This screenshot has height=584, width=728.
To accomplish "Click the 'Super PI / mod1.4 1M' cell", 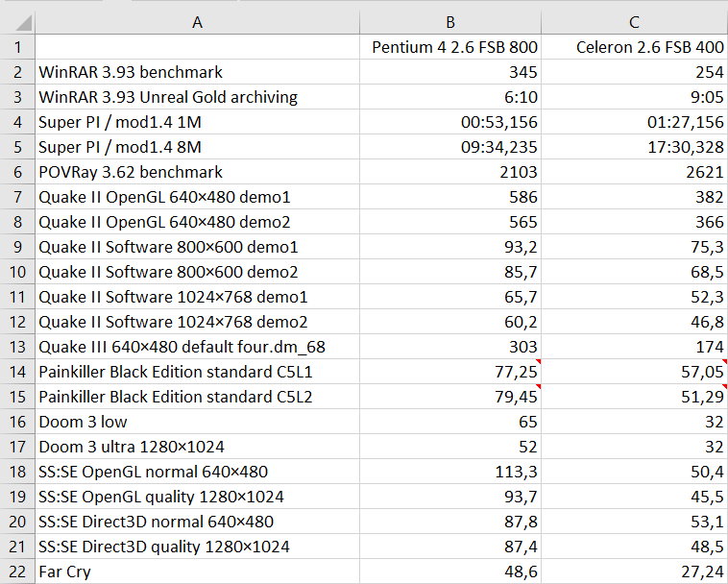I will coord(197,122).
